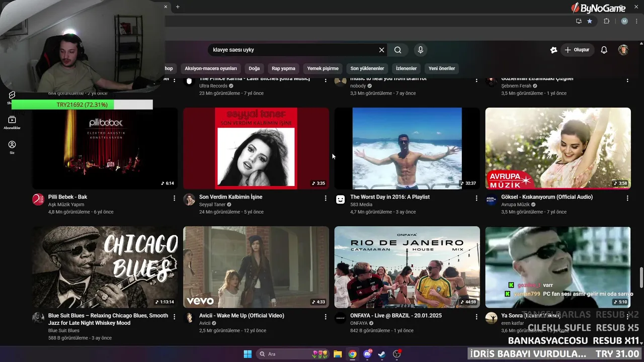Open YouTube notifications bell
644x362 pixels.
[604, 50]
